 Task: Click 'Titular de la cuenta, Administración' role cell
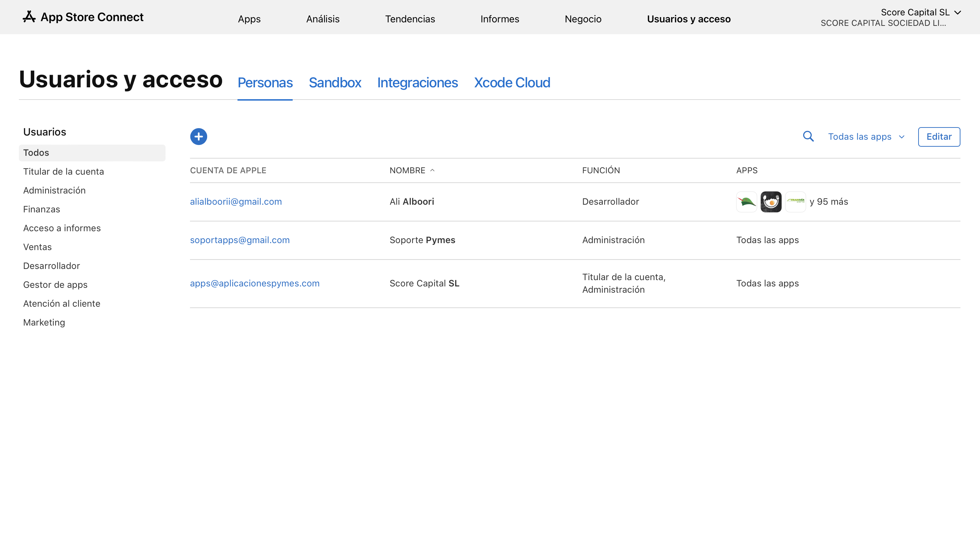coord(623,283)
